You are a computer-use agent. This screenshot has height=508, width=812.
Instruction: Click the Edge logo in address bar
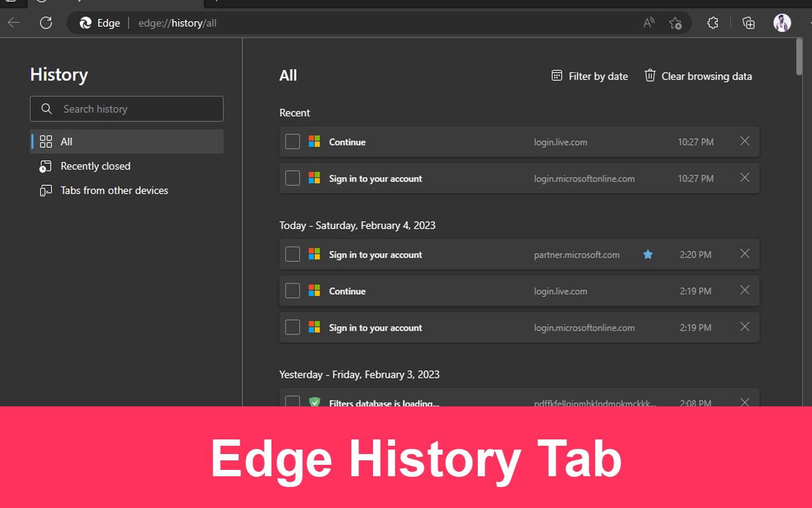pyautogui.click(x=86, y=23)
